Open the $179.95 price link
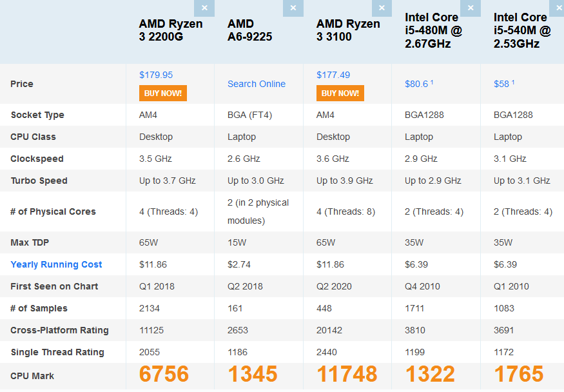564x392 pixels. (x=156, y=75)
